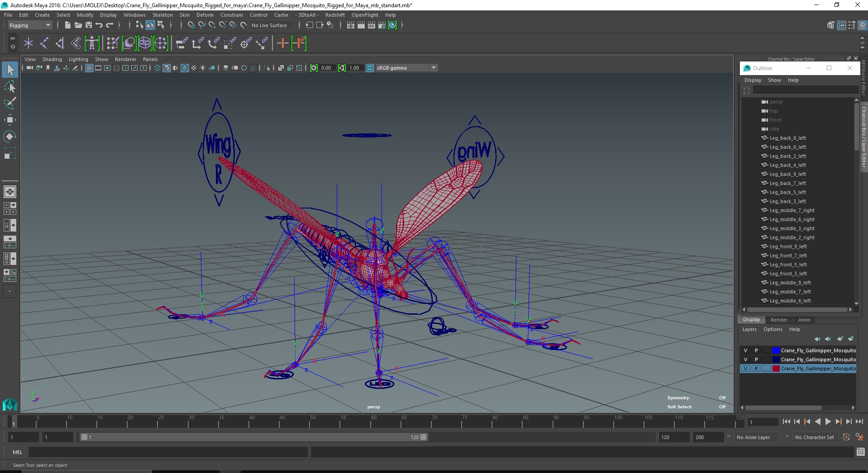868x473 pixels.
Task: Toggle the viewport grid icon
Action: 89,68
